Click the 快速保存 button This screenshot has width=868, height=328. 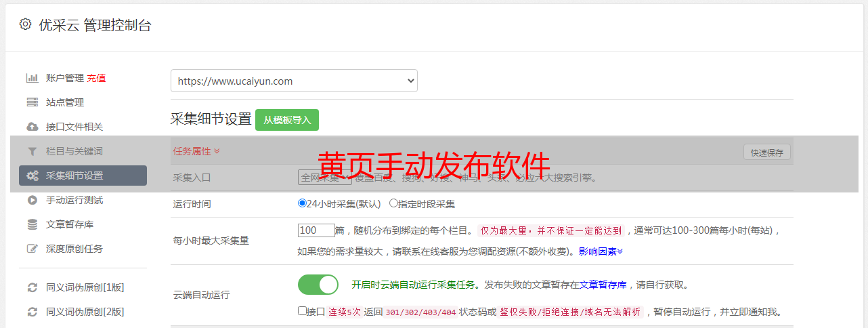pyautogui.click(x=766, y=152)
